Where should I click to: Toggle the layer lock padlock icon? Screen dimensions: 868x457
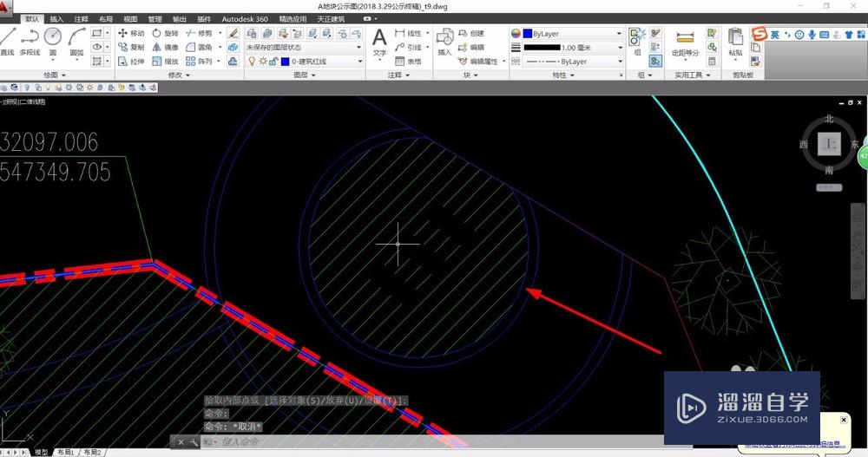pyautogui.click(x=273, y=62)
